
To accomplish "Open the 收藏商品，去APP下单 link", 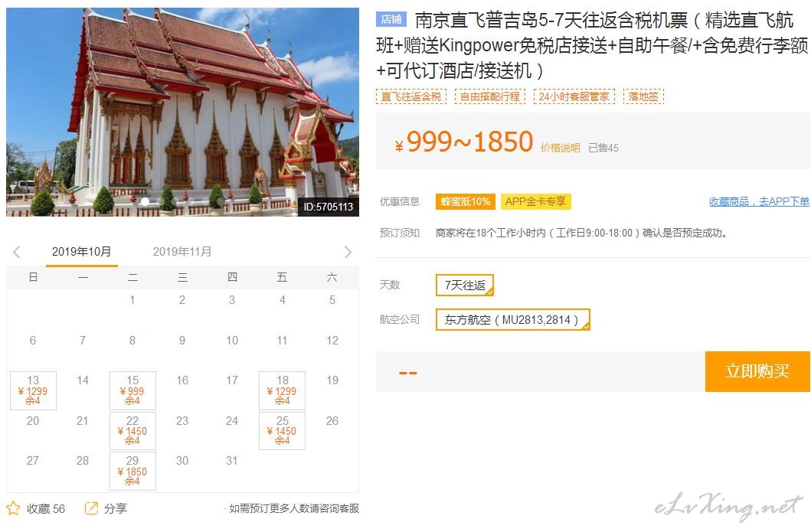I will (x=759, y=201).
